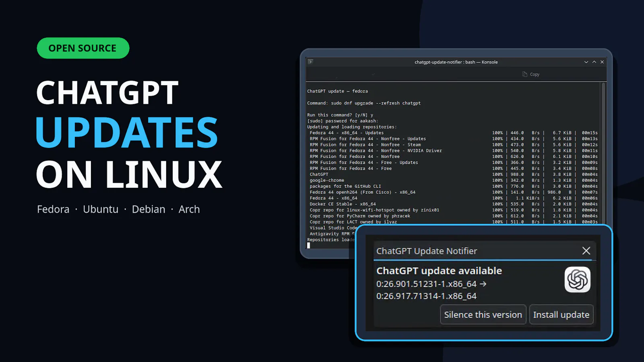Click the ChatGPT logo in the notification

tap(577, 280)
